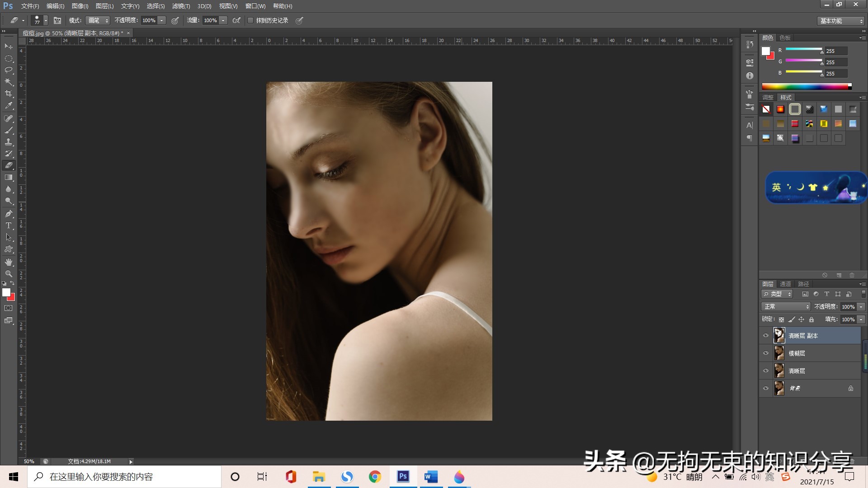
Task: Open the 滤镜(T) menu
Action: click(x=181, y=6)
